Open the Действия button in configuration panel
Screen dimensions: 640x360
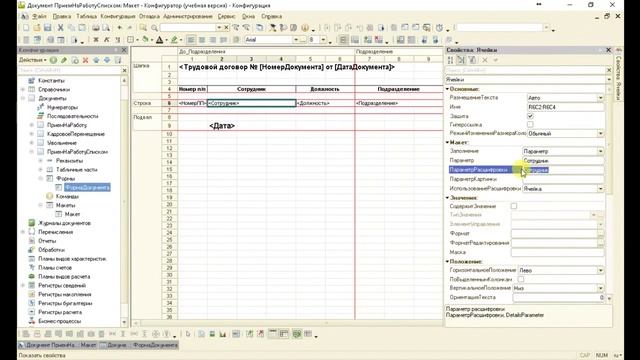click(x=33, y=60)
